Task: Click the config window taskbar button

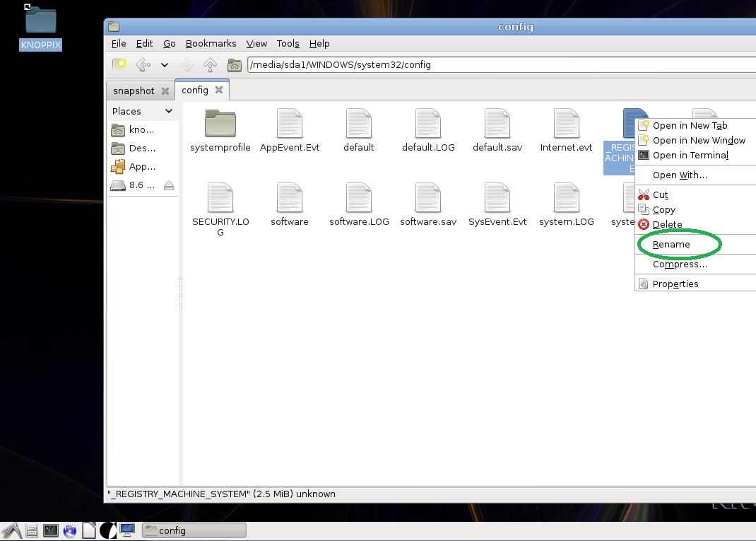Action: 194,531
